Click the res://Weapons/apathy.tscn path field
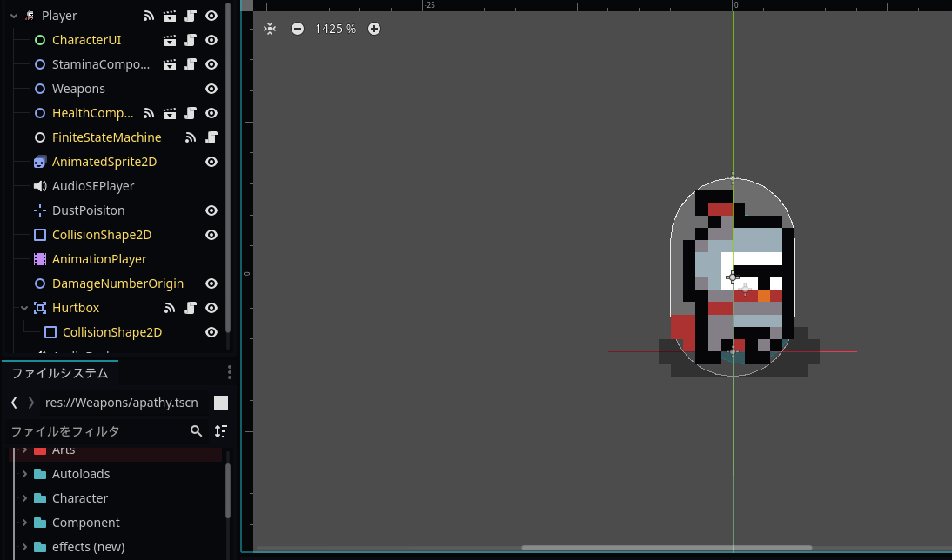The height and width of the screenshot is (560, 952). (124, 403)
